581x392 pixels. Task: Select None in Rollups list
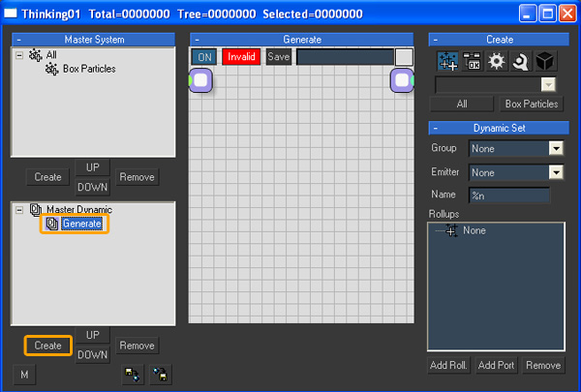[474, 230]
